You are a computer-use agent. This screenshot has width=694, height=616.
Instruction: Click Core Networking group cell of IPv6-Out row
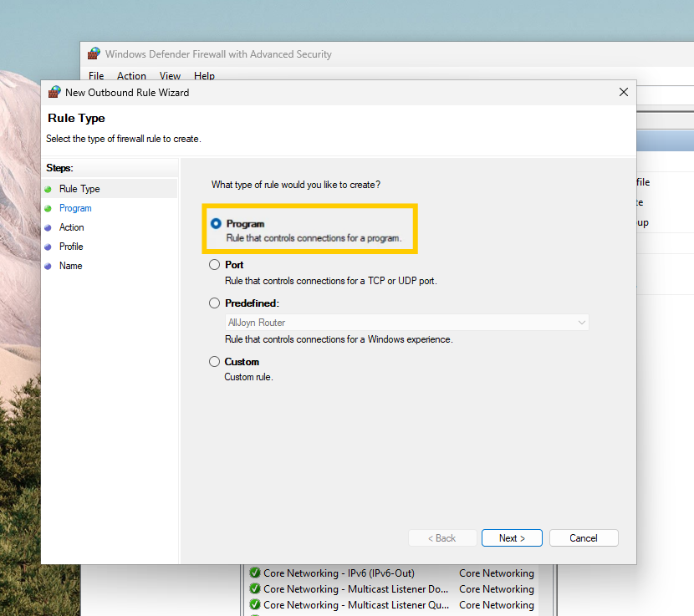[x=496, y=573]
